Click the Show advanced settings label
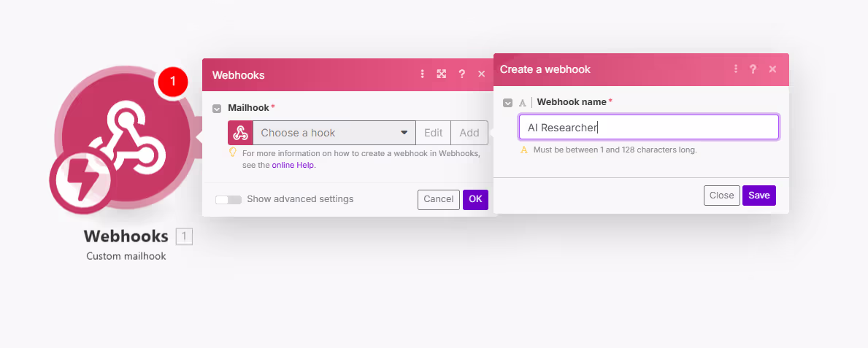868x348 pixels. (x=300, y=199)
